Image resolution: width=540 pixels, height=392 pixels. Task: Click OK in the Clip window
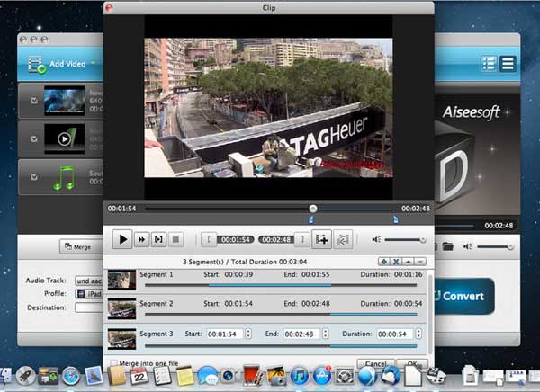[x=412, y=364]
